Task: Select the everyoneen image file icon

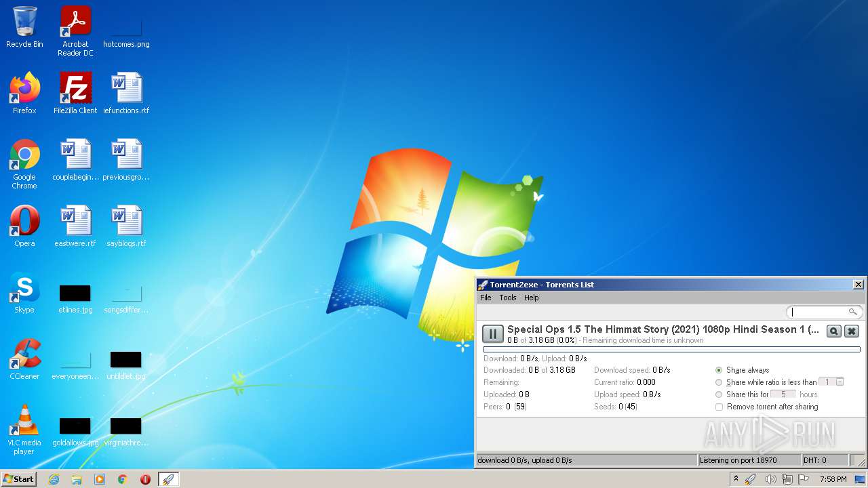Action: 75,365
